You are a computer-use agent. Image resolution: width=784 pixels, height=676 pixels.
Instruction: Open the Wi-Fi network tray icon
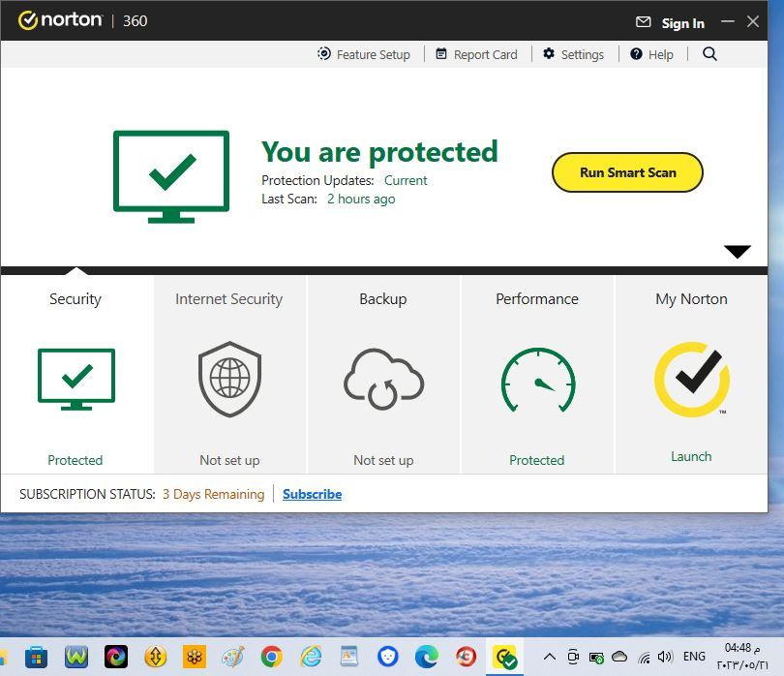point(644,658)
